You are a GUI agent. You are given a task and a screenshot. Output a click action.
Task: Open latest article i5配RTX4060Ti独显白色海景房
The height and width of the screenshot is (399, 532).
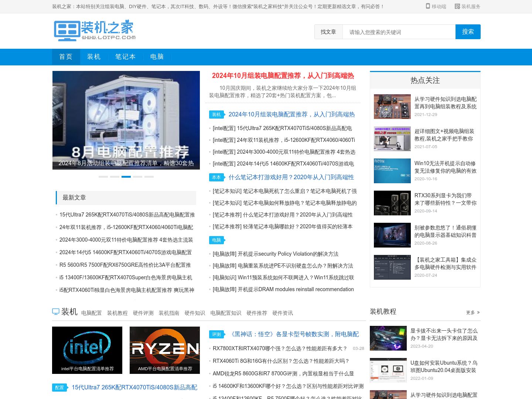tap(127, 290)
